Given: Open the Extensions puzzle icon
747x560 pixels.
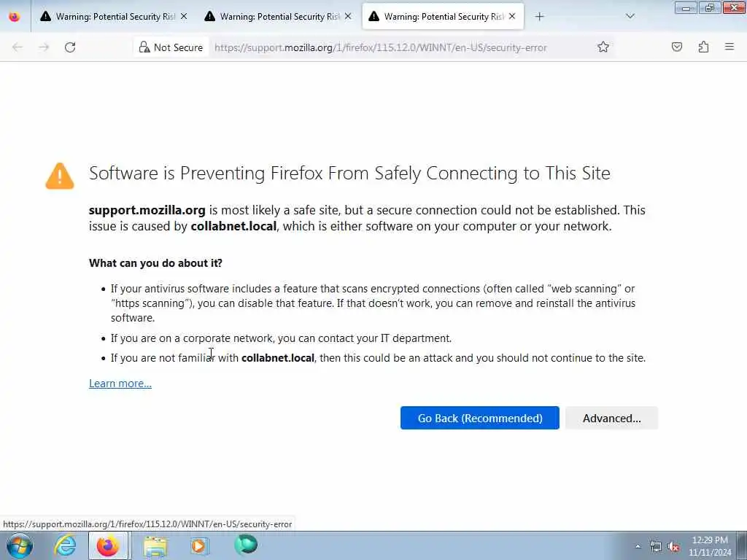Looking at the screenshot, I should click(703, 47).
